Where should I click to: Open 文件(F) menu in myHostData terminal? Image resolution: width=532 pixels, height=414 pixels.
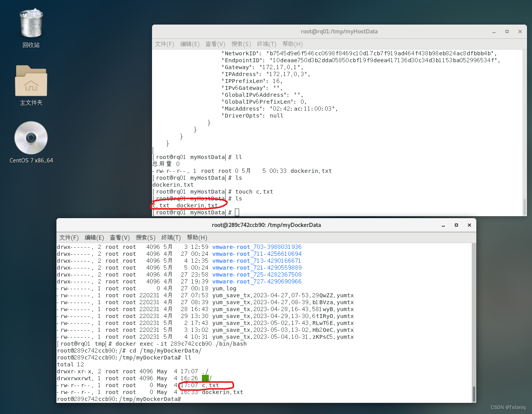coord(164,44)
